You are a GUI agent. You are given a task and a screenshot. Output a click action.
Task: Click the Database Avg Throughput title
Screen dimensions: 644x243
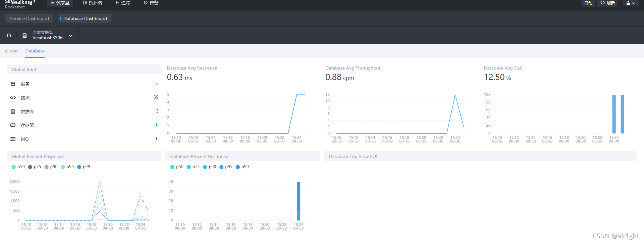click(353, 68)
